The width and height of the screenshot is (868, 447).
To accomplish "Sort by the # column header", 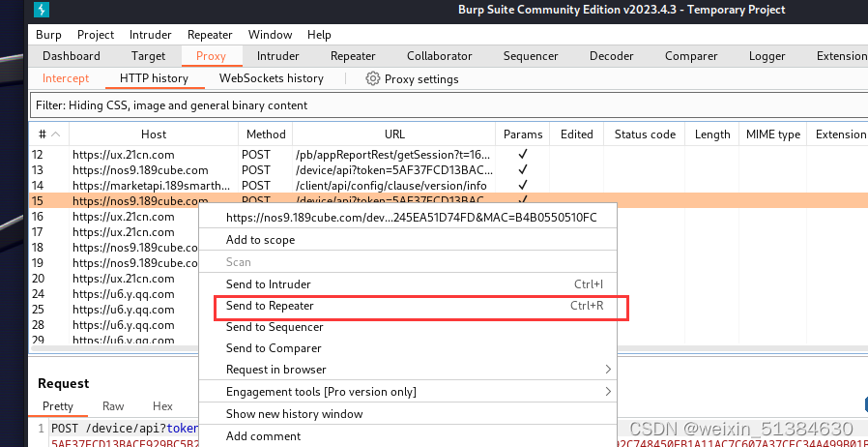I will tap(48, 134).
